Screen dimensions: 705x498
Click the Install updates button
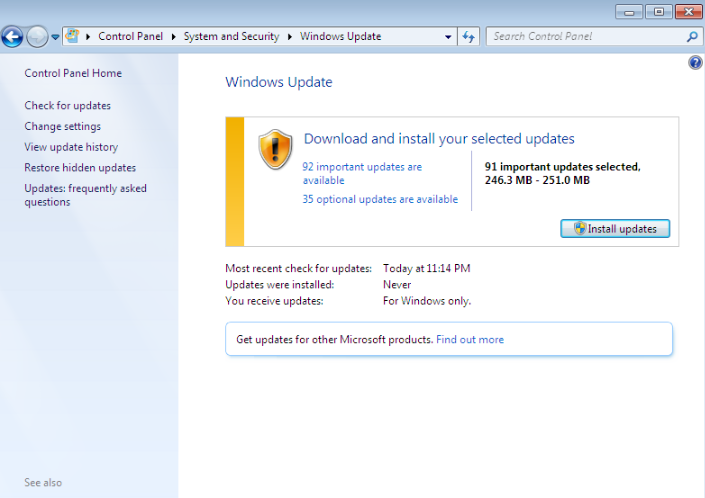point(615,229)
